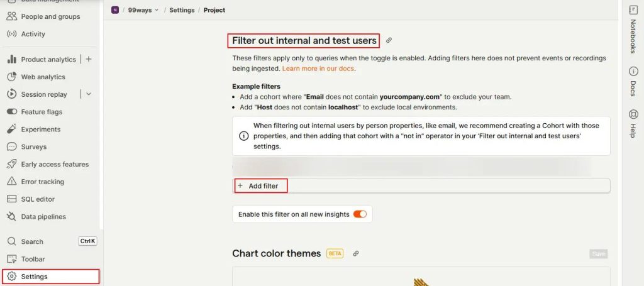Click the Search magnifier icon
This screenshot has height=286, width=644.
[12, 241]
